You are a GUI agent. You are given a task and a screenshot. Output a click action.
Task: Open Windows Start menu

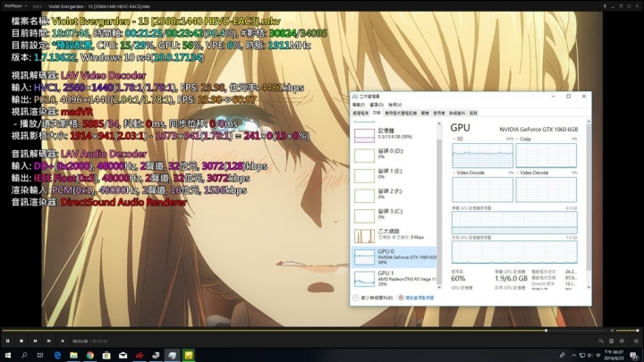(x=8, y=355)
